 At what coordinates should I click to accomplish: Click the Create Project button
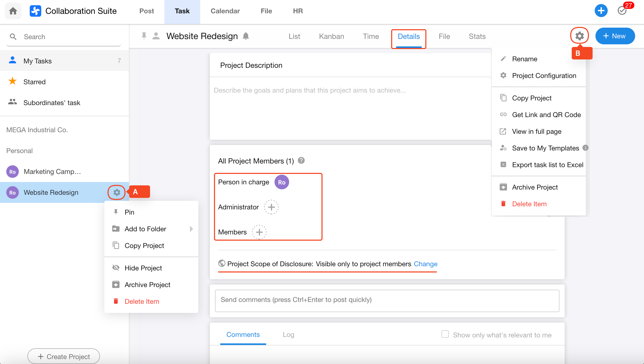[63, 356]
